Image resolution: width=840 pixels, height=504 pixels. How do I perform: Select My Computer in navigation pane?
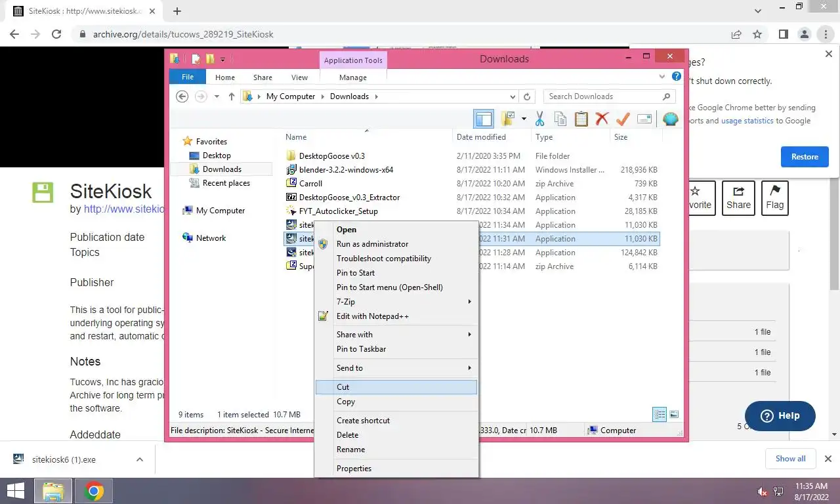point(220,211)
